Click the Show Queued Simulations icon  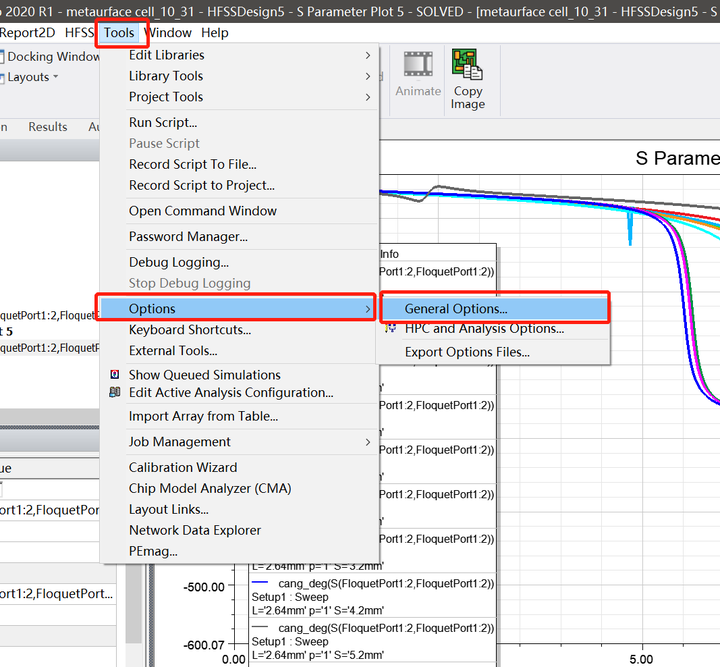click(x=115, y=375)
